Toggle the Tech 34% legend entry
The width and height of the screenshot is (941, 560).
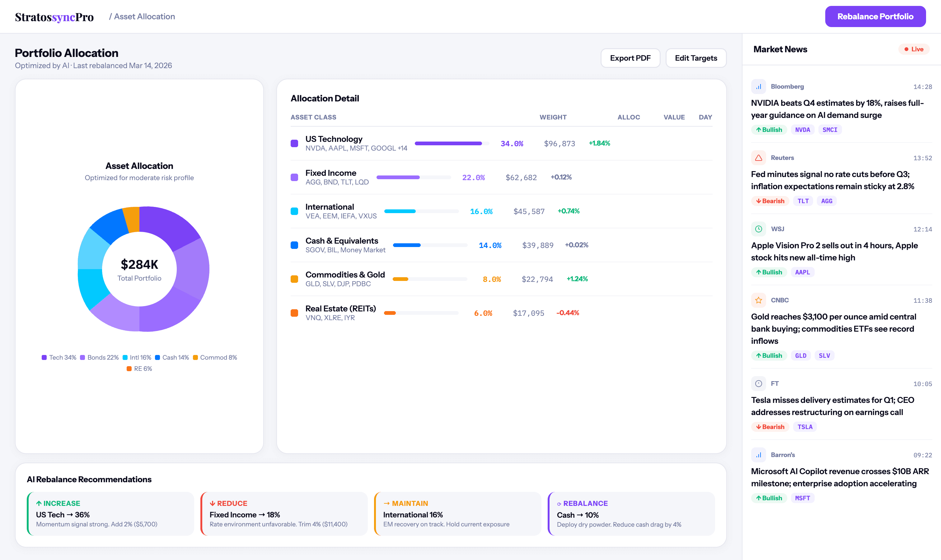(x=59, y=357)
